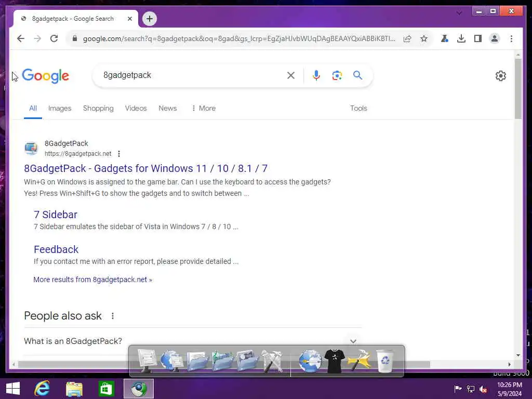Open the tab search chevron in title bar
532x399 pixels.
point(459,13)
